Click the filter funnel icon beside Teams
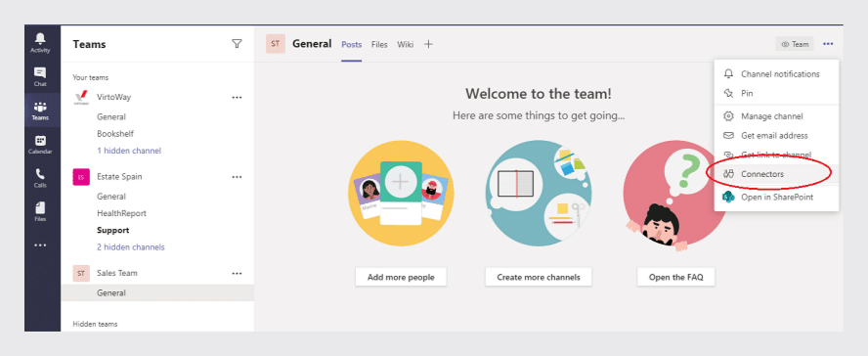 coord(237,44)
